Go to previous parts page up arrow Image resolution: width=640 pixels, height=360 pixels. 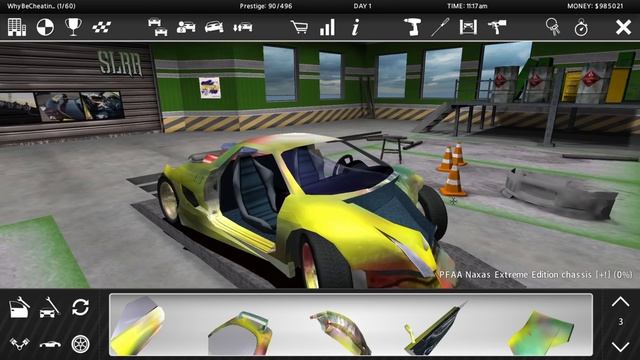(620, 302)
